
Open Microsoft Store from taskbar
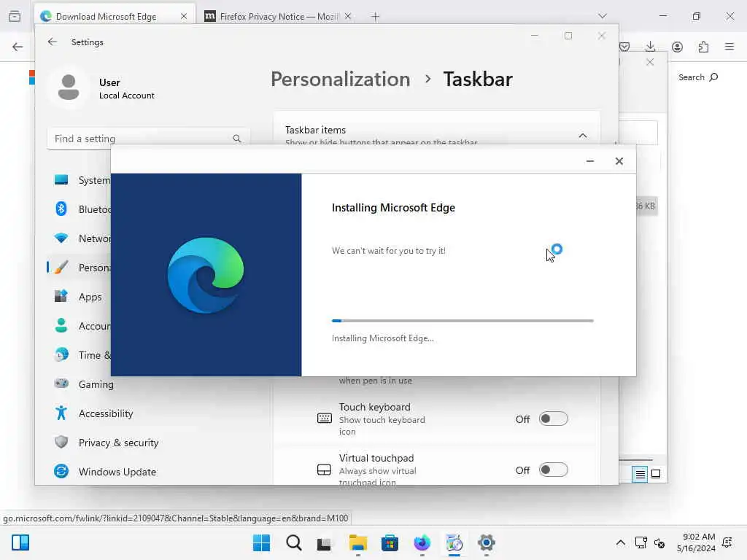point(390,542)
